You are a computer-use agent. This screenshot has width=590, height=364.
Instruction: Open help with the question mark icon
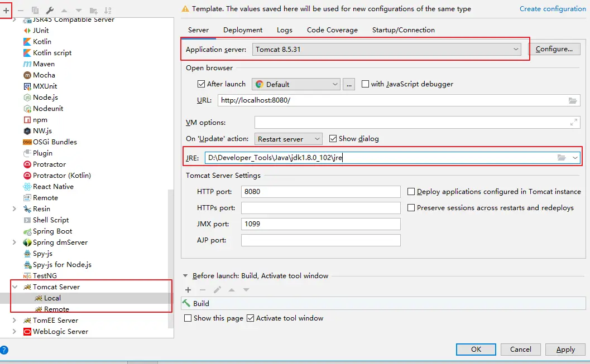(4, 350)
